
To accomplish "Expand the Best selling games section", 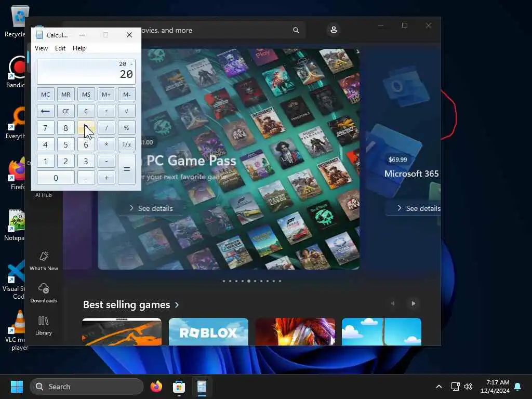I will [131, 304].
